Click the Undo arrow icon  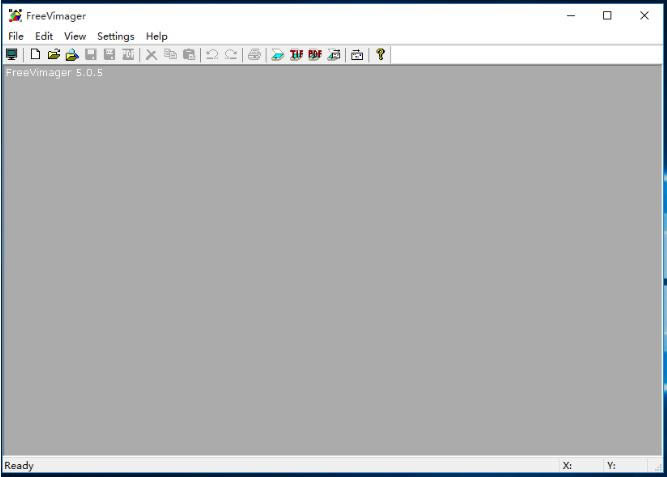[212, 54]
